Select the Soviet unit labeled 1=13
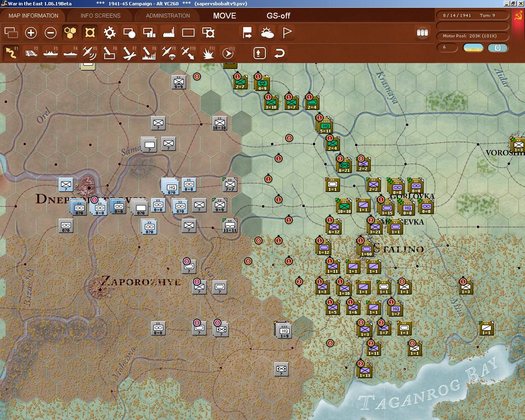 [365, 370]
